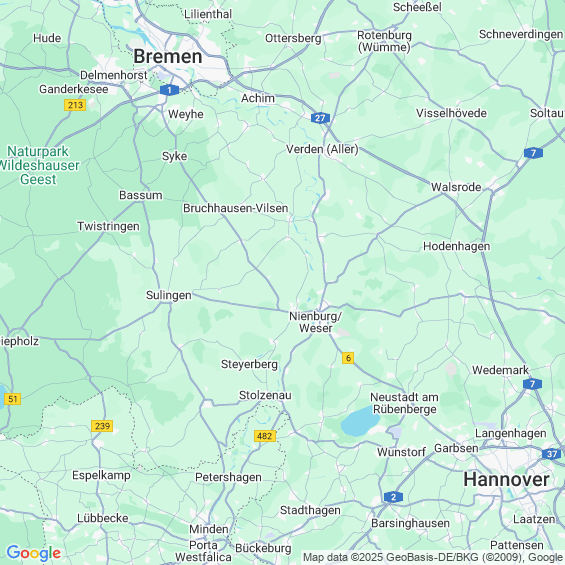Select the Hannover city label

pyautogui.click(x=506, y=480)
